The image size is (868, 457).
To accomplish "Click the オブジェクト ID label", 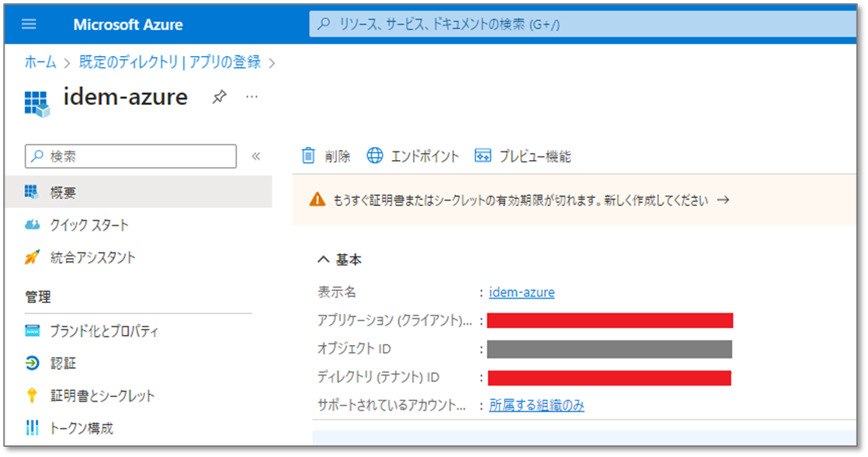I will pos(354,348).
